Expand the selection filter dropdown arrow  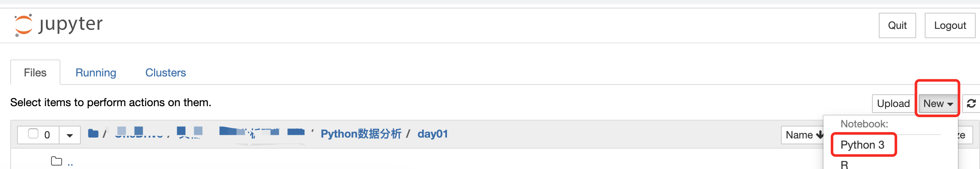click(x=70, y=135)
